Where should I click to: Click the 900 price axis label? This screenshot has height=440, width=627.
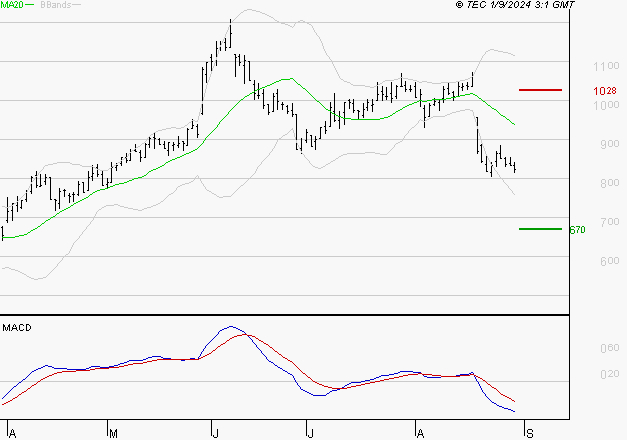coord(610,144)
